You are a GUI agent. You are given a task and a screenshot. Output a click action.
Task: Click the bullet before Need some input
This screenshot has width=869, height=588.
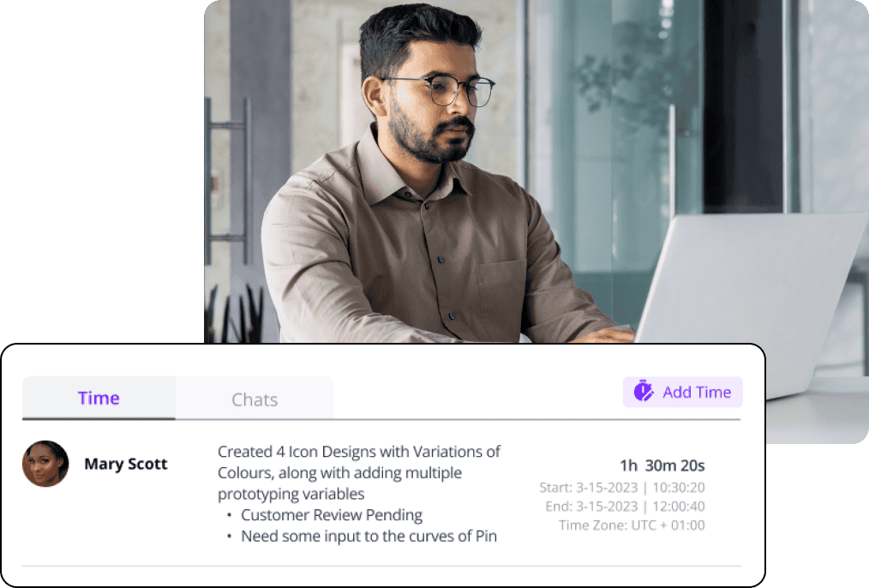point(229,537)
